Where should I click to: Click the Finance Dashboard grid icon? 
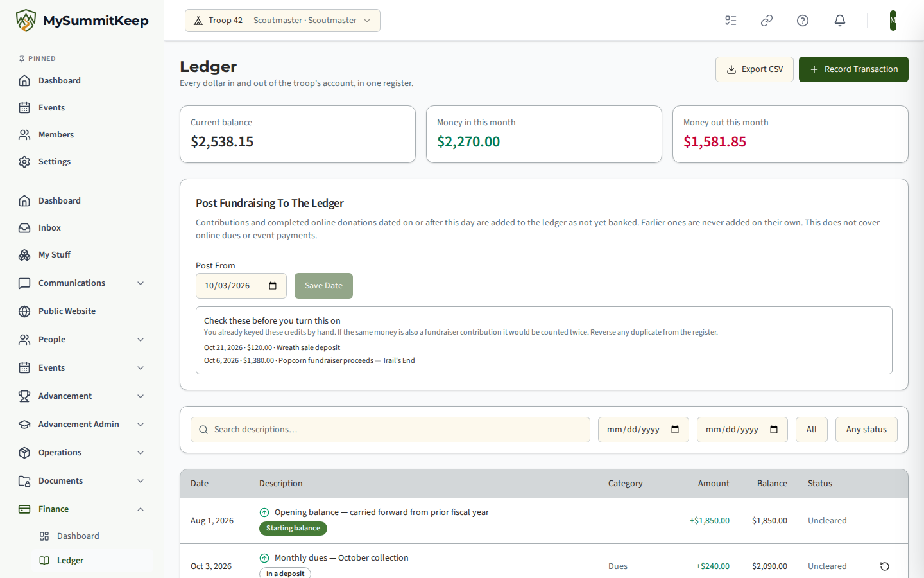(x=44, y=536)
